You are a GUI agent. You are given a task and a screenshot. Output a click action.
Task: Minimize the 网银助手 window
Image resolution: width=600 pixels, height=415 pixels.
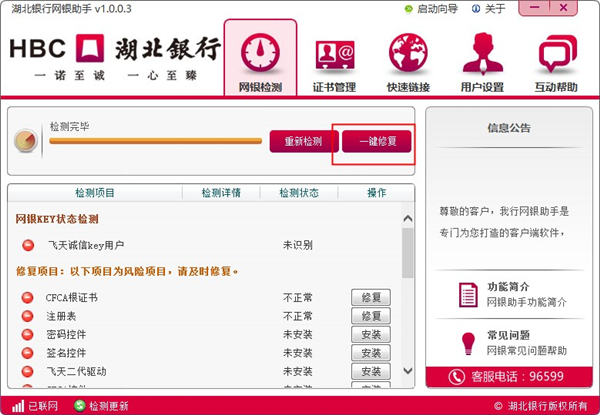point(535,8)
